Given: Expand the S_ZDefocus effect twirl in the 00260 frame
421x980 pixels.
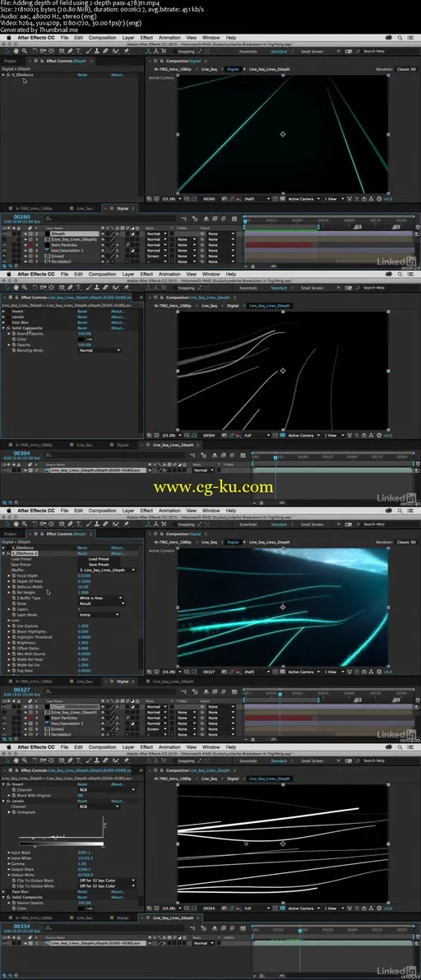Looking at the screenshot, I should pyautogui.click(x=3, y=75).
